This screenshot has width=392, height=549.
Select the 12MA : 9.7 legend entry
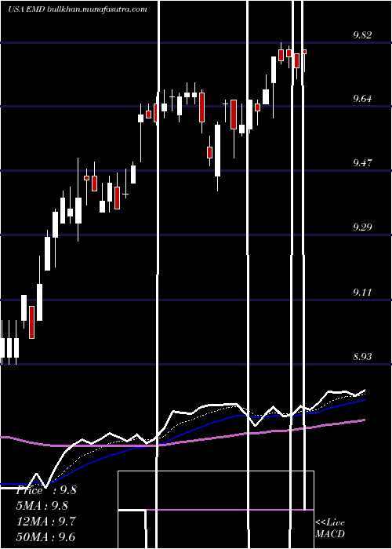pos(45,521)
